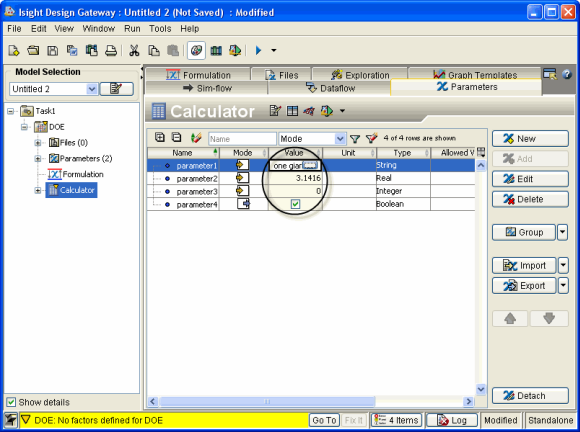Open the run options dropdown arrow beside the play button
Image resolution: width=580 pixels, height=432 pixels.
[x=274, y=50]
